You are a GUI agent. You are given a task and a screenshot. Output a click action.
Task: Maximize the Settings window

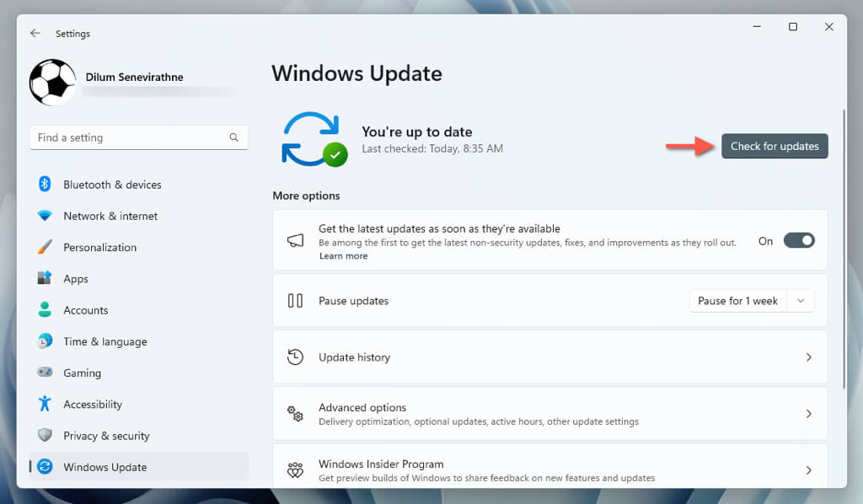coord(792,26)
